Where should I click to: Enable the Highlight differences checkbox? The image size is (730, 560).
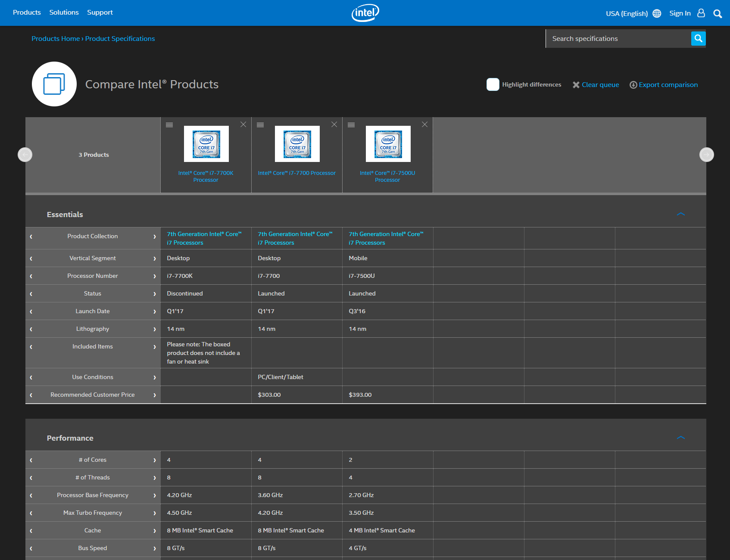[x=493, y=84]
